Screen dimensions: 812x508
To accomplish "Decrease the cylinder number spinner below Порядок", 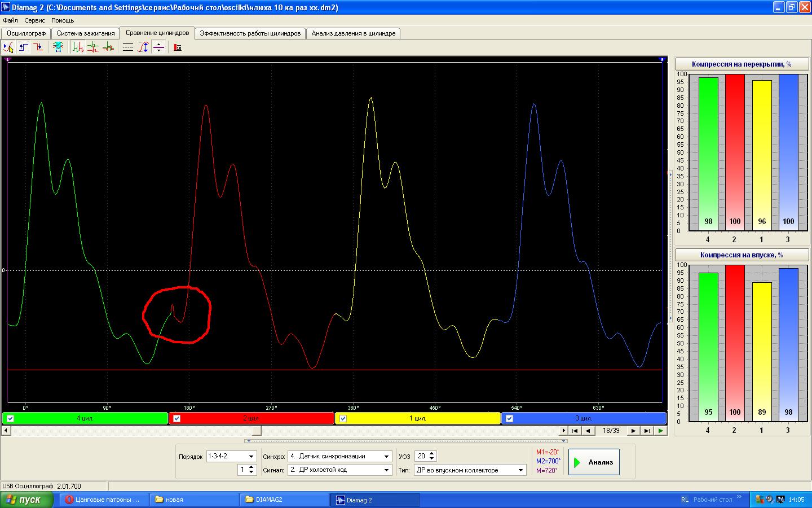I will coord(251,472).
